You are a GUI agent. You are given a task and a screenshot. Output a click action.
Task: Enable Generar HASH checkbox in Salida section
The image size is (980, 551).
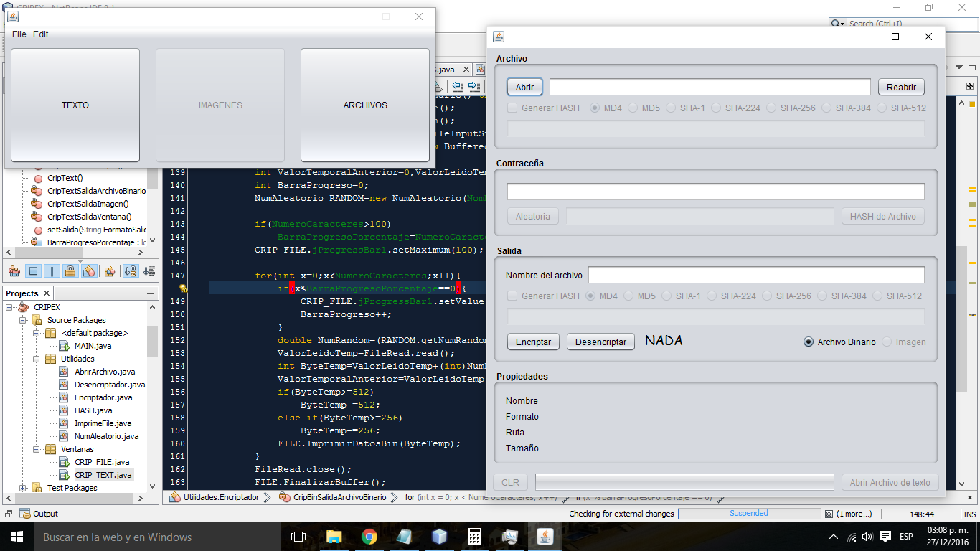pos(512,296)
